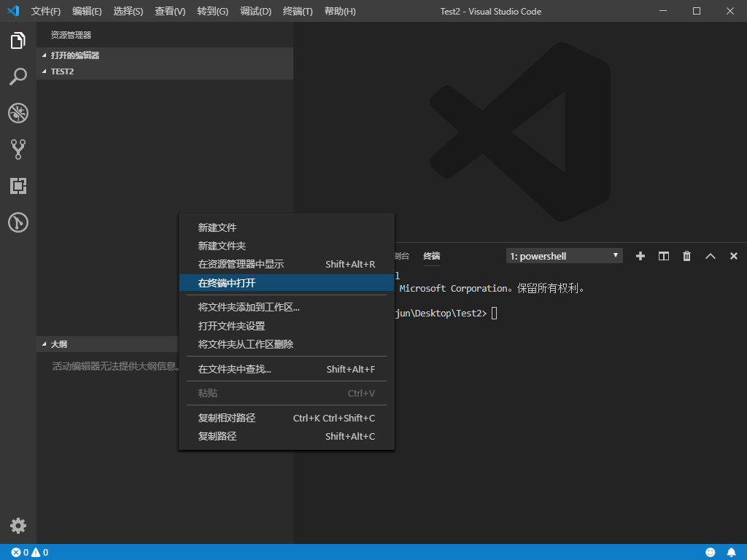
Task: Open the Explorer view in activity bar
Action: pyautogui.click(x=18, y=41)
